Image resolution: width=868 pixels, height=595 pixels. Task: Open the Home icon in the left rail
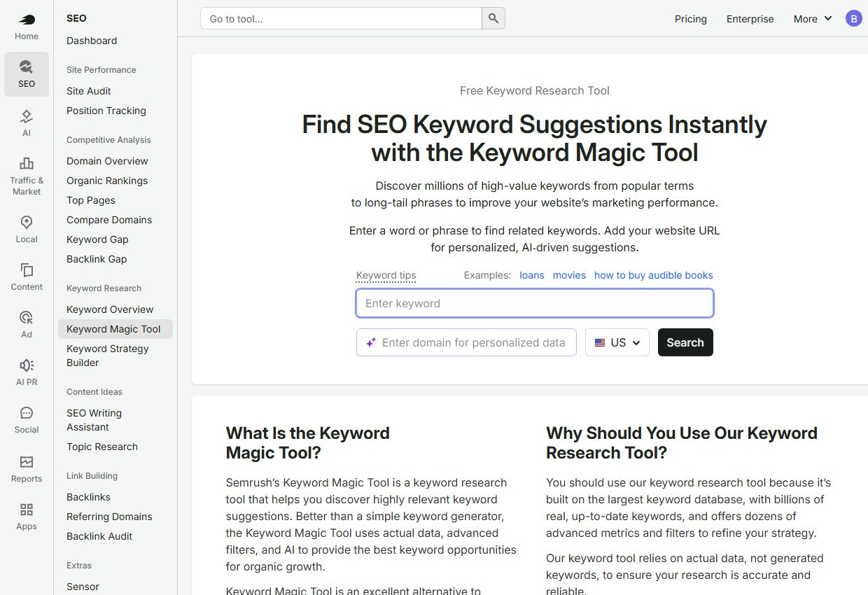(27, 20)
